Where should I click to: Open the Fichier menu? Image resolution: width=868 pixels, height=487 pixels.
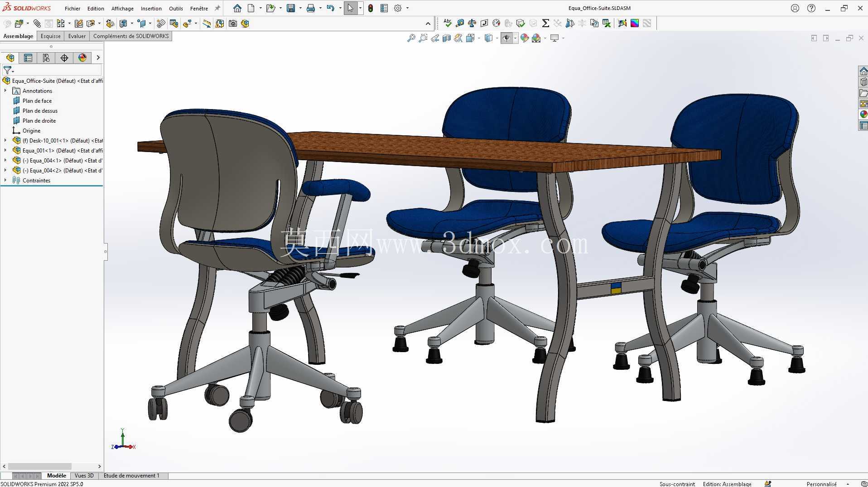(72, 9)
